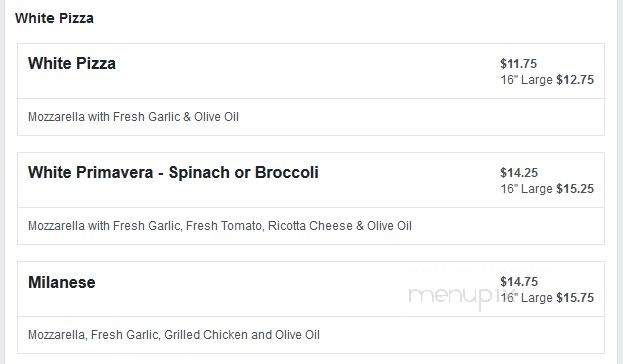Click the $11.75 White Pizza price

[519, 64]
